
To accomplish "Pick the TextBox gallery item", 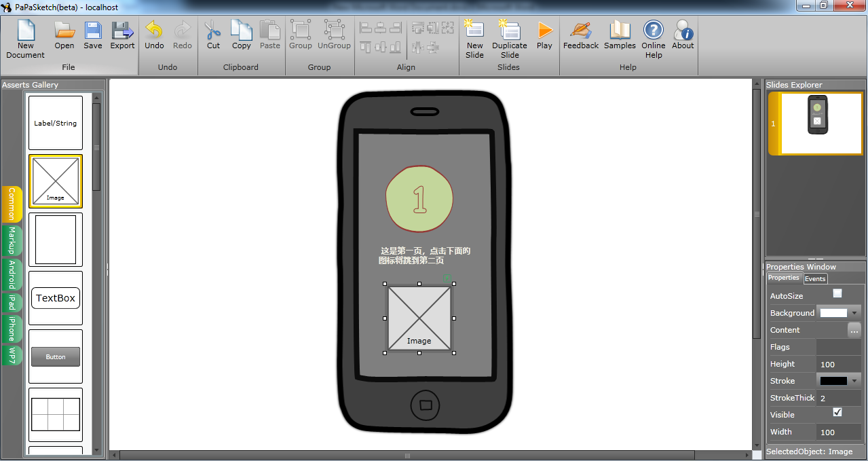I will coord(56,298).
